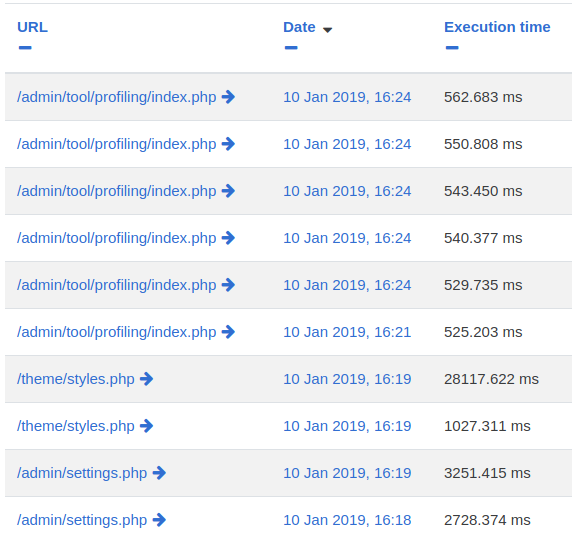Click arrow icon beside 28117.622 ms styles.php run
This screenshot has width=572, height=558.
click(147, 379)
